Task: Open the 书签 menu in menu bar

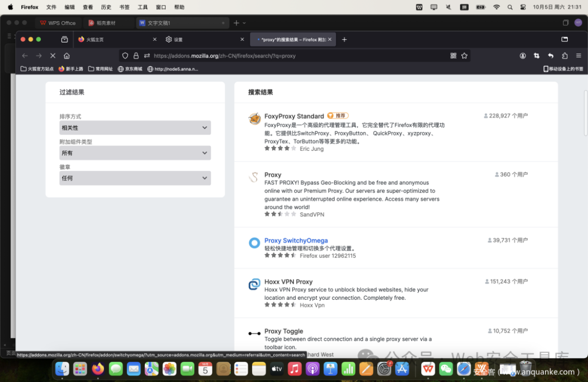Action: (x=125, y=7)
